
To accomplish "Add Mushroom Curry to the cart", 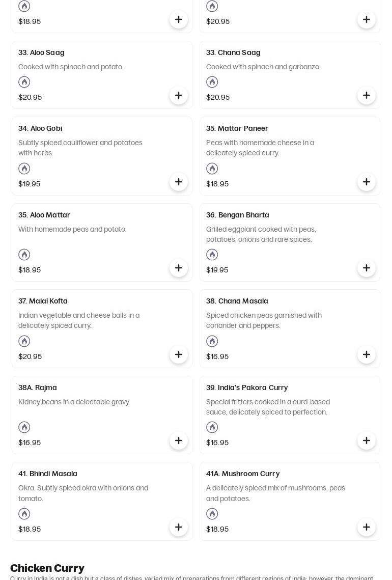I will click(x=367, y=527).
